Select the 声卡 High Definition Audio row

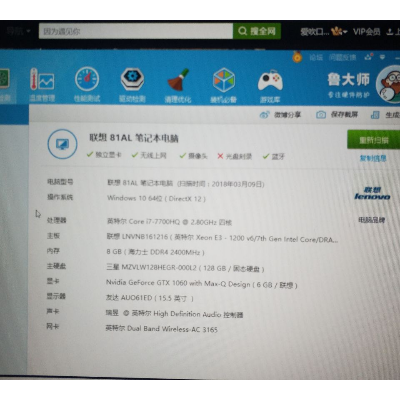pos(145,313)
